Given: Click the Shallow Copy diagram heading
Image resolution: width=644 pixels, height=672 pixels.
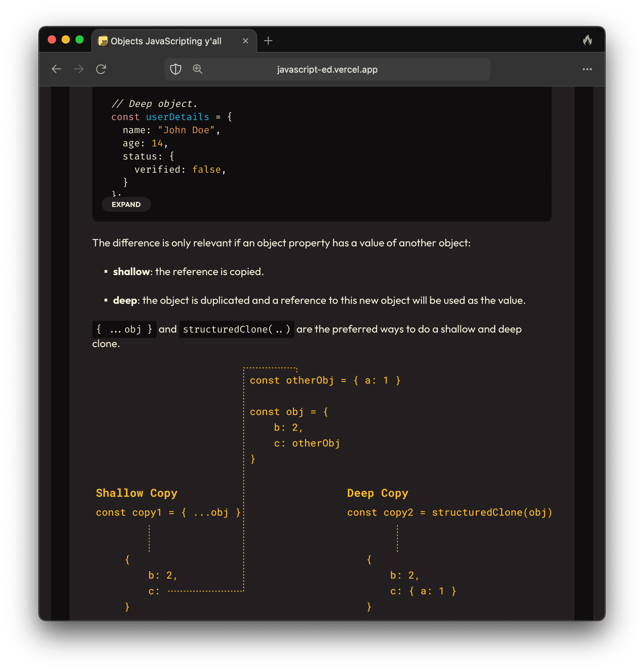Looking at the screenshot, I should pos(137,493).
